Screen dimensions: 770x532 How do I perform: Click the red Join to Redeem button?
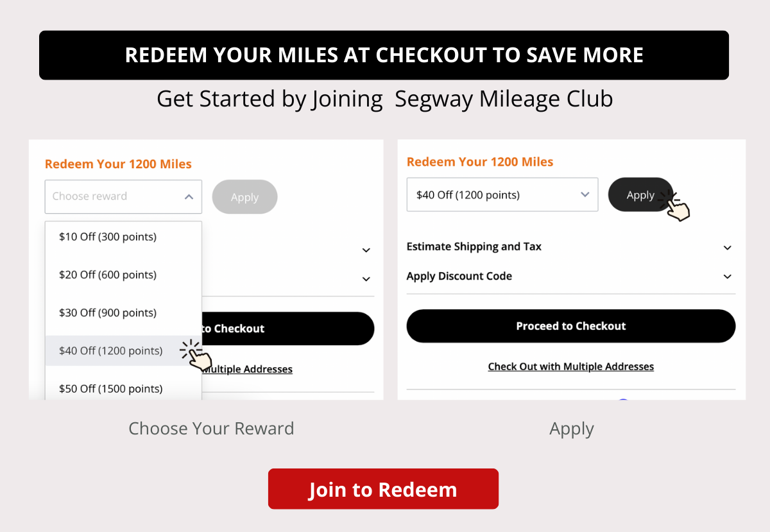click(x=383, y=489)
